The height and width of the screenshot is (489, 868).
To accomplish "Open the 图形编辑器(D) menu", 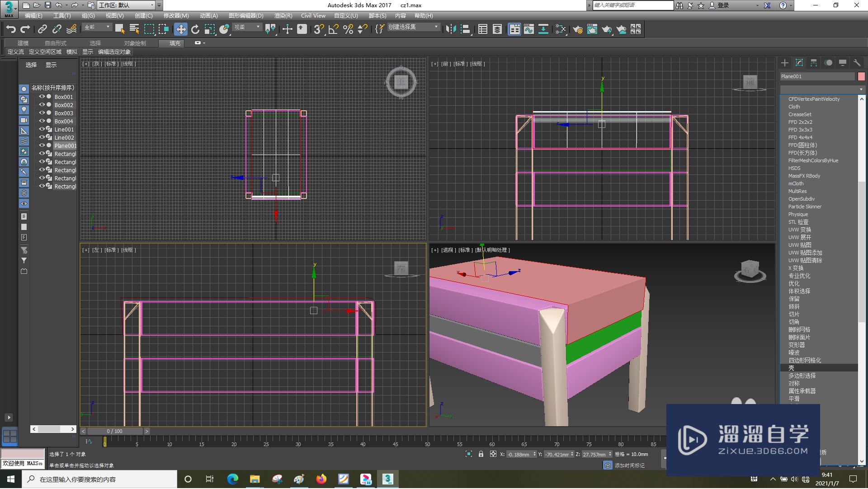I will tap(246, 15).
